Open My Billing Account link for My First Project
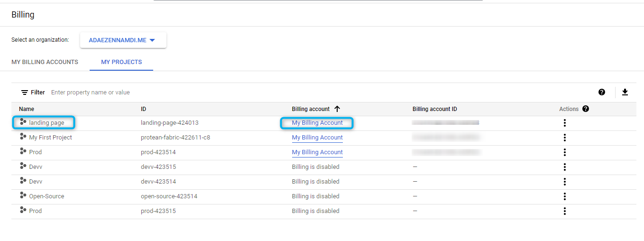The width and height of the screenshot is (644, 241). click(x=317, y=138)
